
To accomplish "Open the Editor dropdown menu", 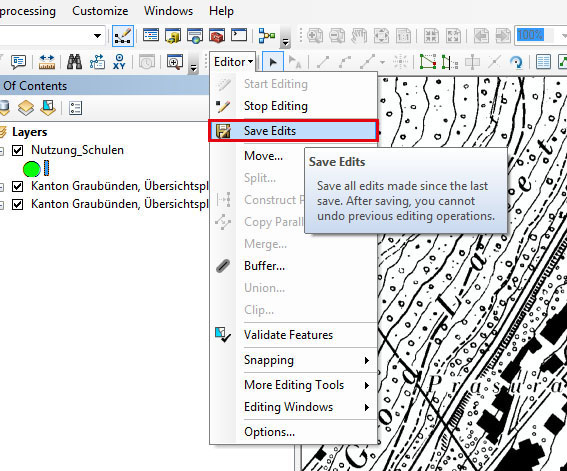I will click(233, 62).
